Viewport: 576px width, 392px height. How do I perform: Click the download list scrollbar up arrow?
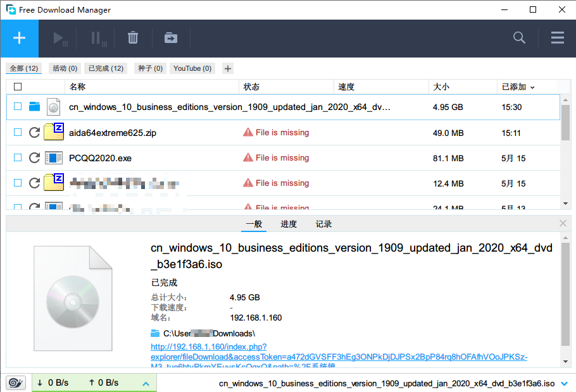tap(565, 100)
